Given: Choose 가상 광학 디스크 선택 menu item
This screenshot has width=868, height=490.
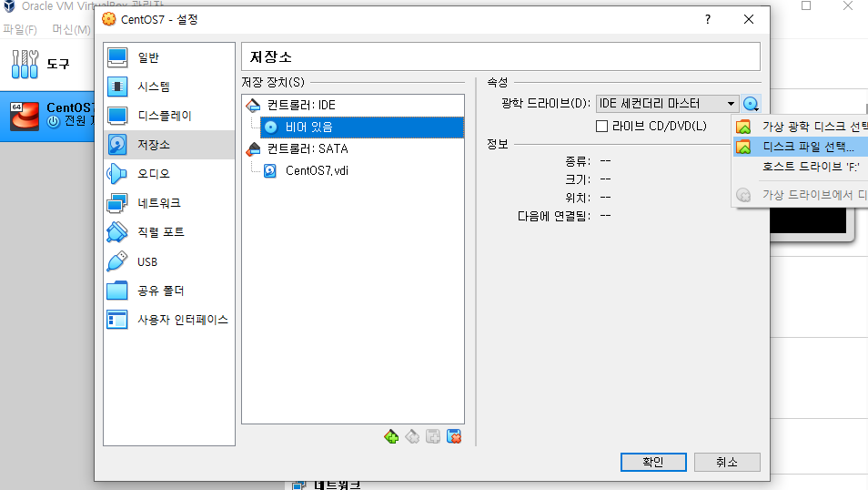Looking at the screenshot, I should (801, 127).
